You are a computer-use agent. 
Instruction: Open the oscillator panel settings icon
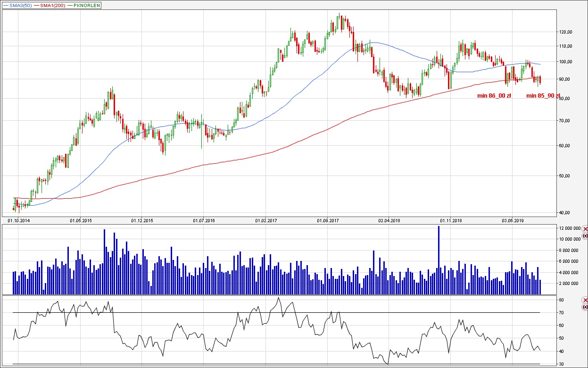[585, 307]
